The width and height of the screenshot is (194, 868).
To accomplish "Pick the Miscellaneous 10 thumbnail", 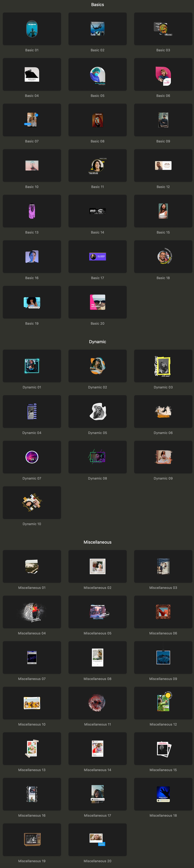I will pyautogui.click(x=32, y=703).
